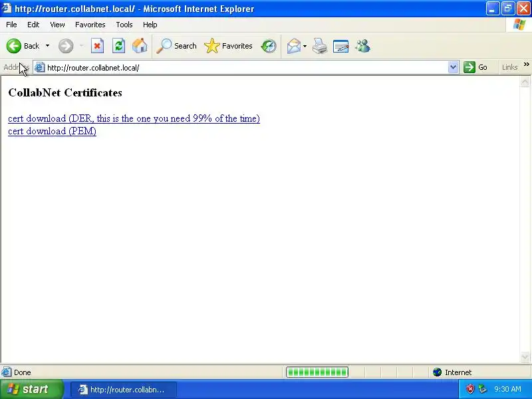
Task: Restore down the Internet Explorer window
Action: pyautogui.click(x=508, y=9)
